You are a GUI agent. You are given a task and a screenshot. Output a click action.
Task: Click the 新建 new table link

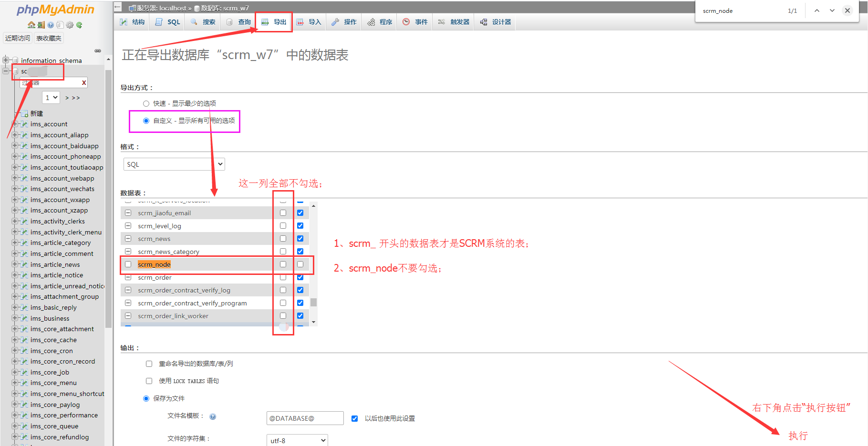[x=37, y=113]
